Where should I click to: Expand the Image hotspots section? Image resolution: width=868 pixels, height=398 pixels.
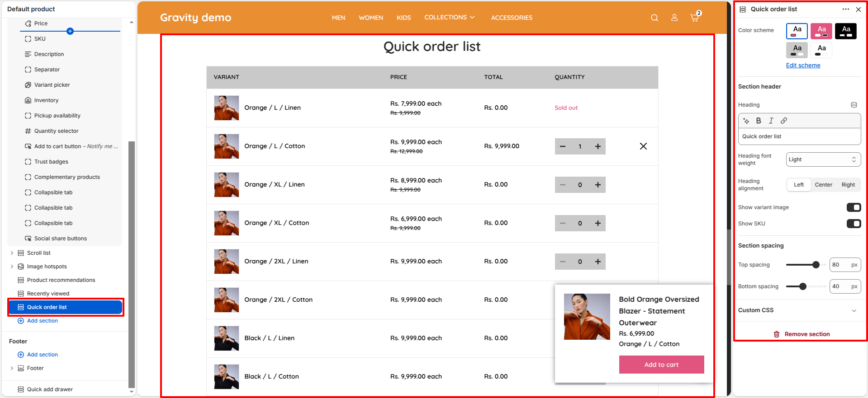(x=12, y=267)
